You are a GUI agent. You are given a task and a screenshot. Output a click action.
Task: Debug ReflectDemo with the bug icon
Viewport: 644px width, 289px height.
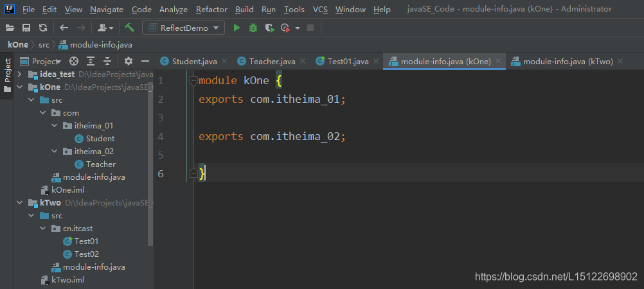tap(253, 28)
